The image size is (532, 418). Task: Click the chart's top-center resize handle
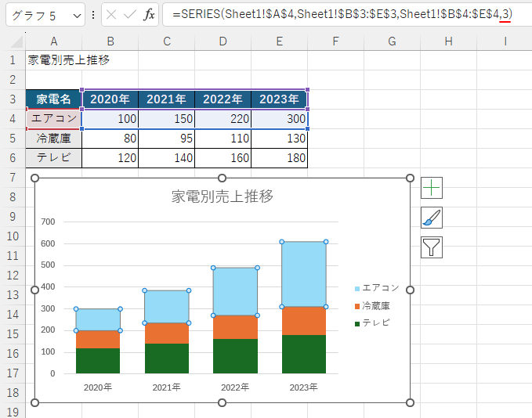pos(222,178)
